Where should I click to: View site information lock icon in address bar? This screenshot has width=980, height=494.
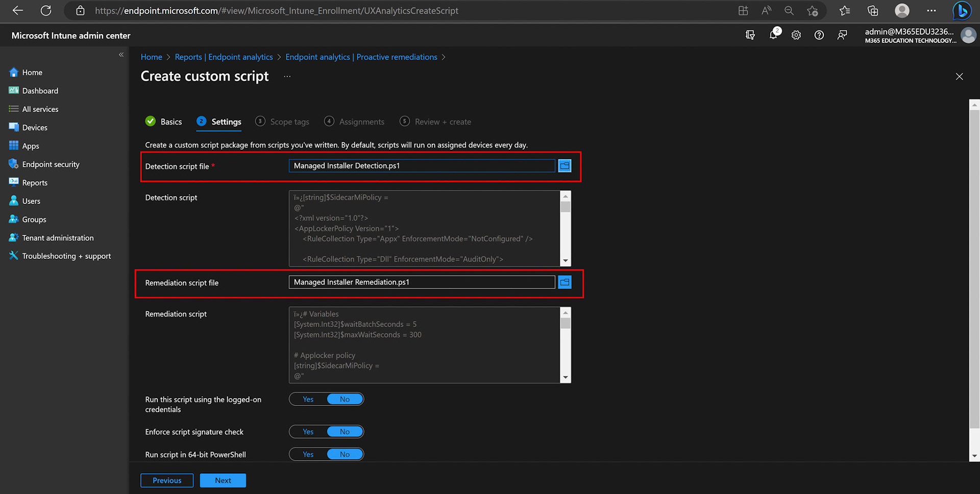coord(80,10)
